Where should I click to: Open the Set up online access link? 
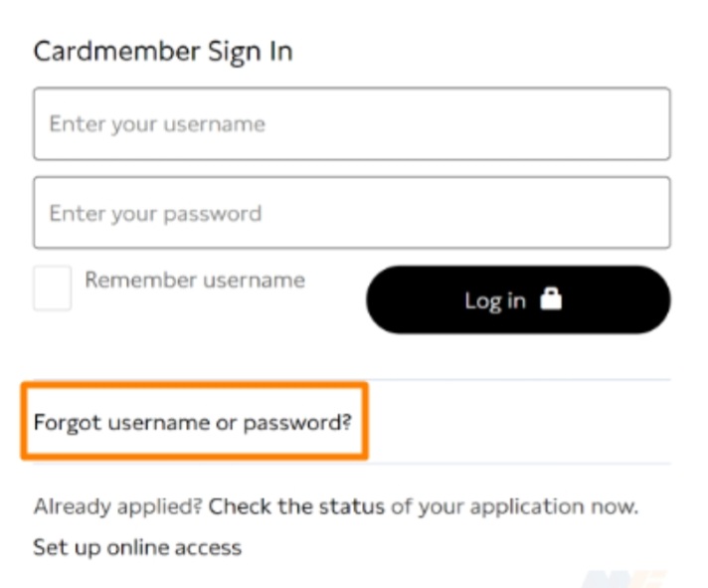pyautogui.click(x=137, y=548)
